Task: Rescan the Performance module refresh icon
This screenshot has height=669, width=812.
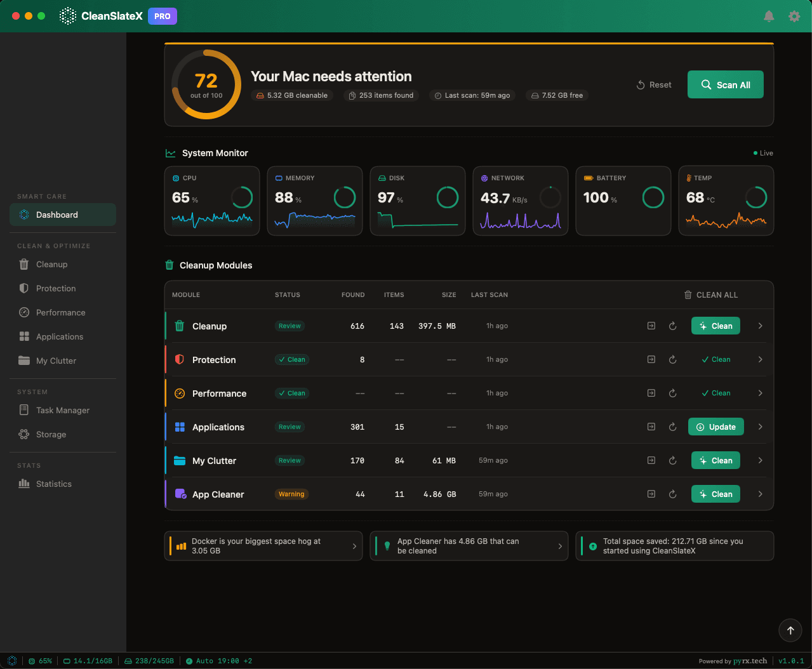Action: pos(672,393)
